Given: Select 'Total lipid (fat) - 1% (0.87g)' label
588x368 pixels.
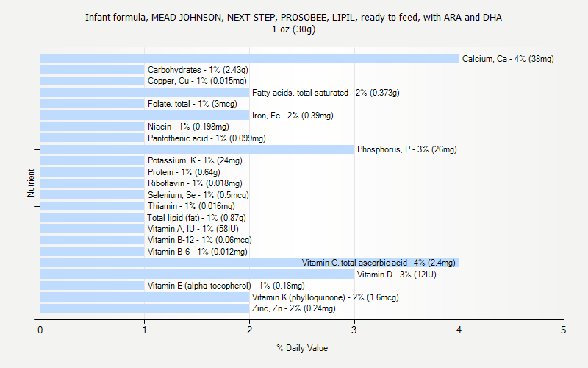Looking at the screenshot, I should (x=196, y=218).
